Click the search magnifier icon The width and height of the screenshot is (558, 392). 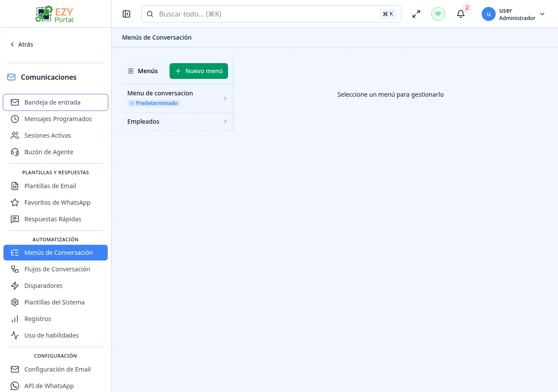(x=150, y=14)
